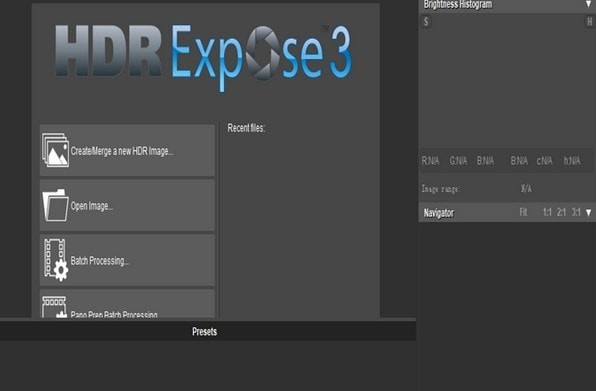Toggle the H button in histogram panel
Screen dimensions: 596x391
(589, 22)
